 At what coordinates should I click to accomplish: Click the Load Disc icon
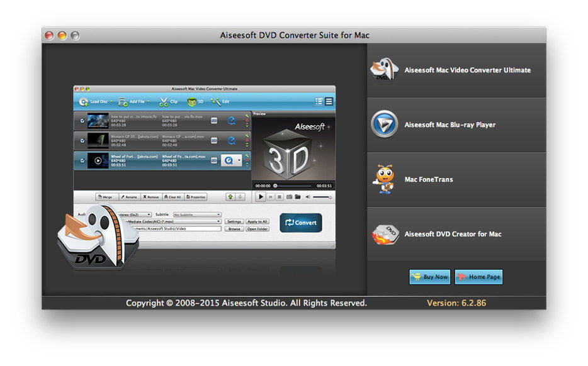coord(84,101)
